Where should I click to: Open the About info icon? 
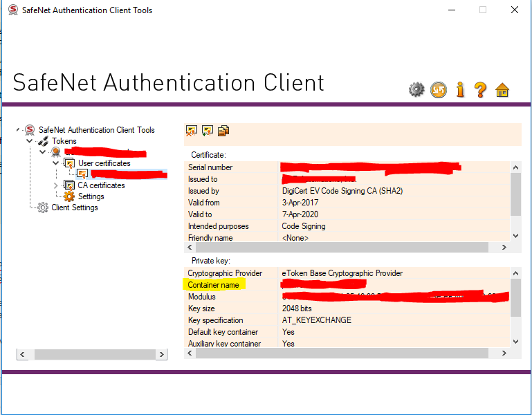coord(460,90)
